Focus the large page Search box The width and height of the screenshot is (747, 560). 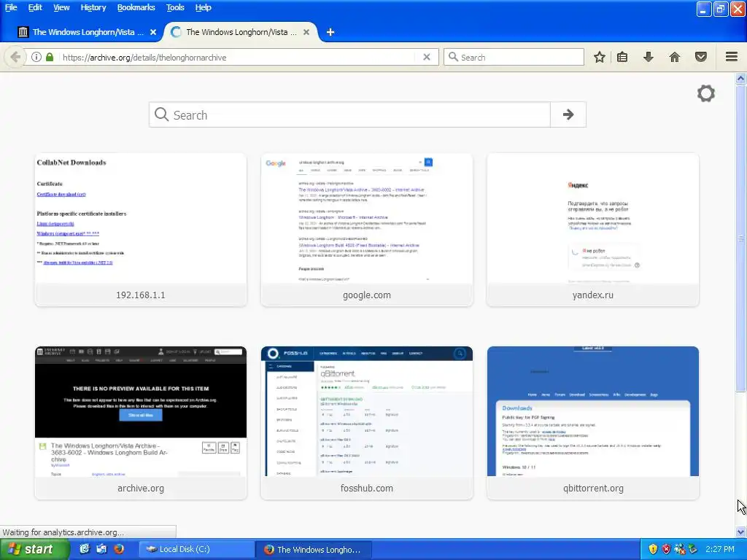click(x=349, y=114)
